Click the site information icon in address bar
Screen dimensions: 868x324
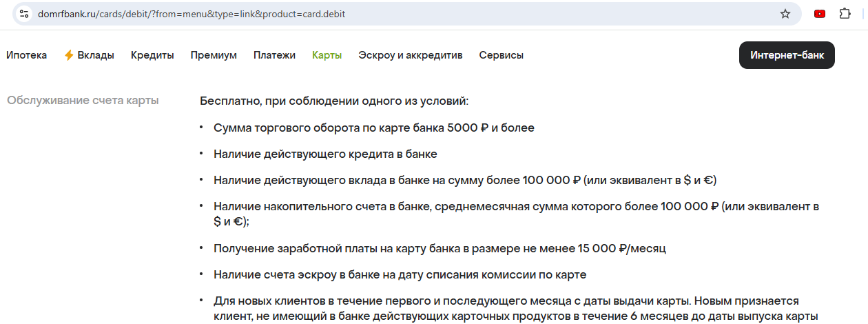(x=23, y=14)
